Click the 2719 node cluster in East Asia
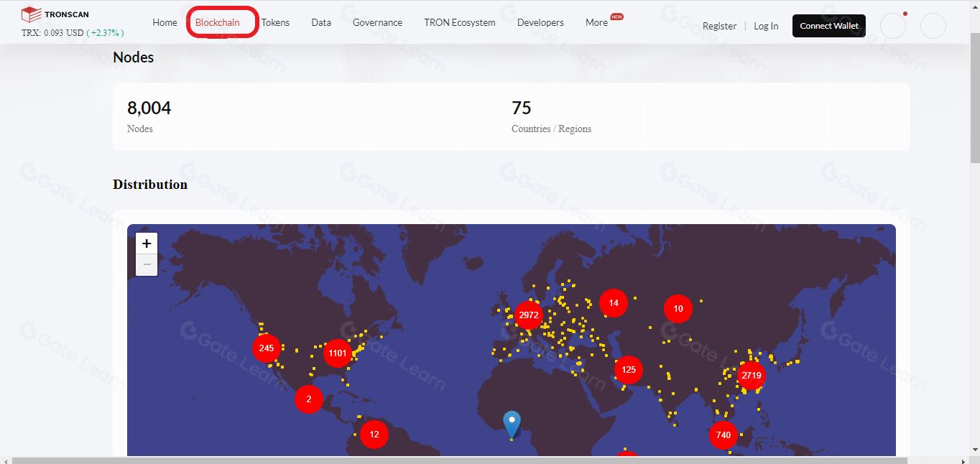The width and height of the screenshot is (980, 464). [752, 375]
